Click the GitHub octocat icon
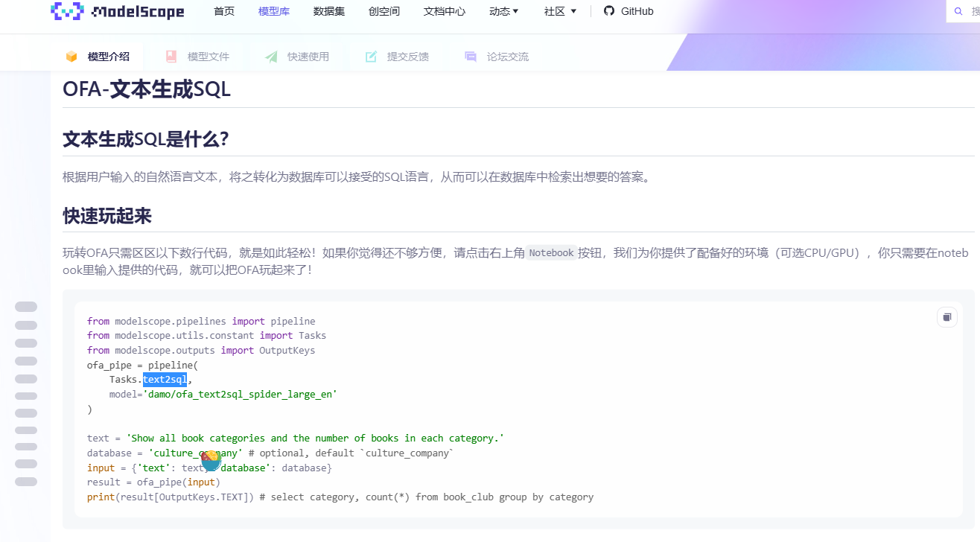Image resolution: width=980 pixels, height=542 pixels. coord(609,11)
